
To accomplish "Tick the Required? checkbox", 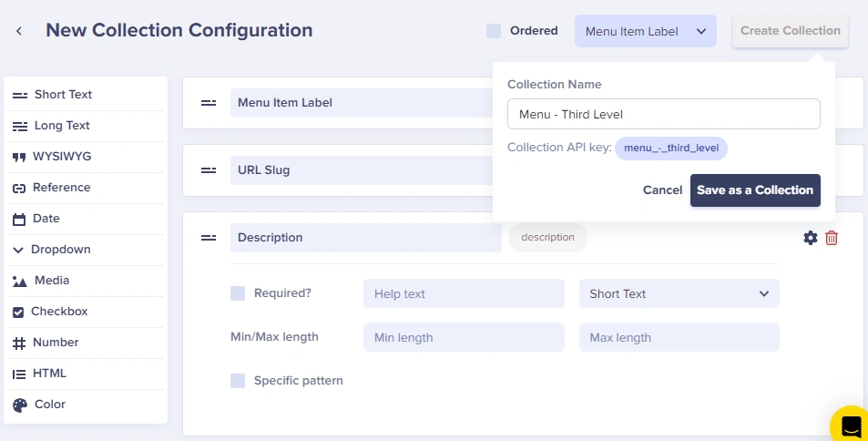I will click(x=238, y=293).
